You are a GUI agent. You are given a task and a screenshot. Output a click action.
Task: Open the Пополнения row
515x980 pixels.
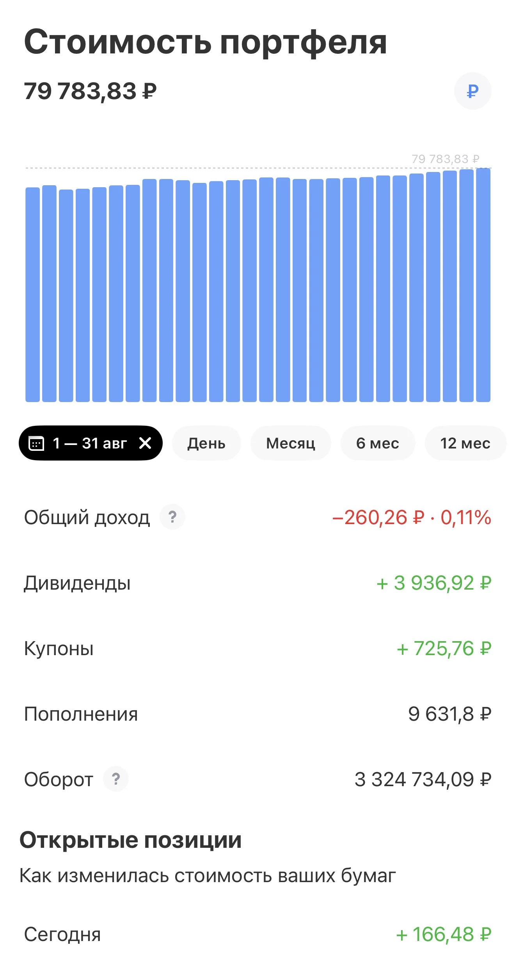click(257, 714)
